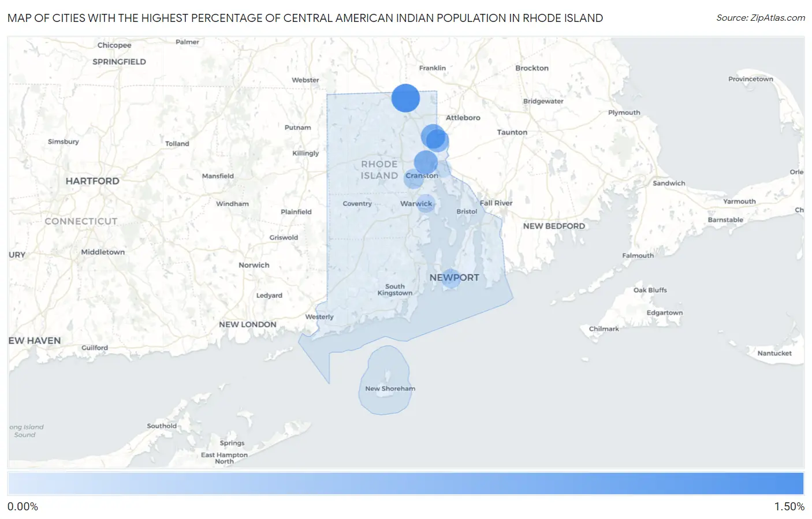The image size is (812, 519).
Task: Click the 'Windham' map label
Action: 232,204
